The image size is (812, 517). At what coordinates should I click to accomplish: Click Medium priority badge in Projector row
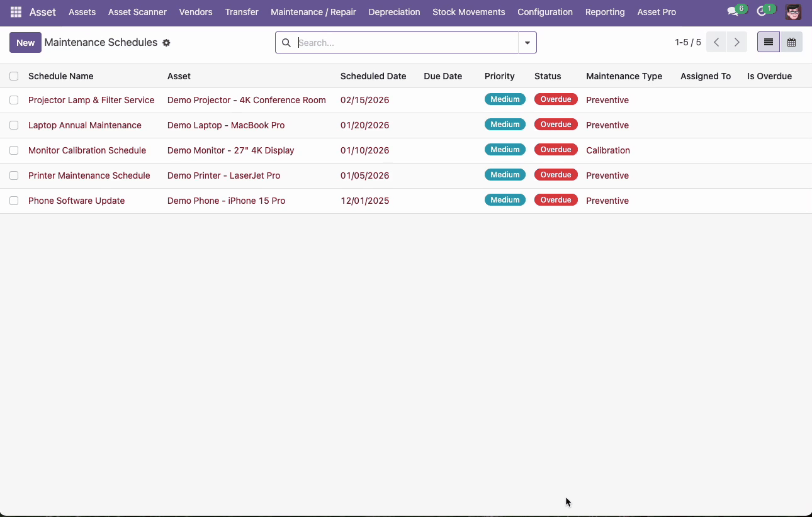tap(505, 99)
